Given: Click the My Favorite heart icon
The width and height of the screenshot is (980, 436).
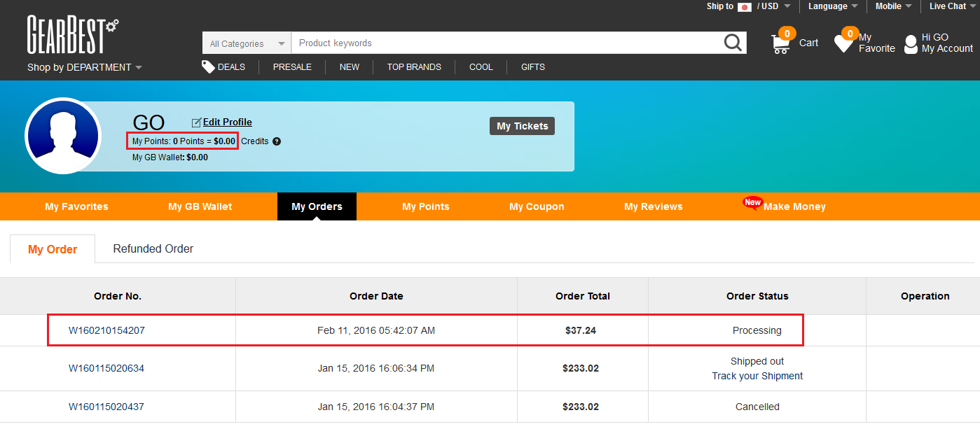Looking at the screenshot, I should 844,43.
